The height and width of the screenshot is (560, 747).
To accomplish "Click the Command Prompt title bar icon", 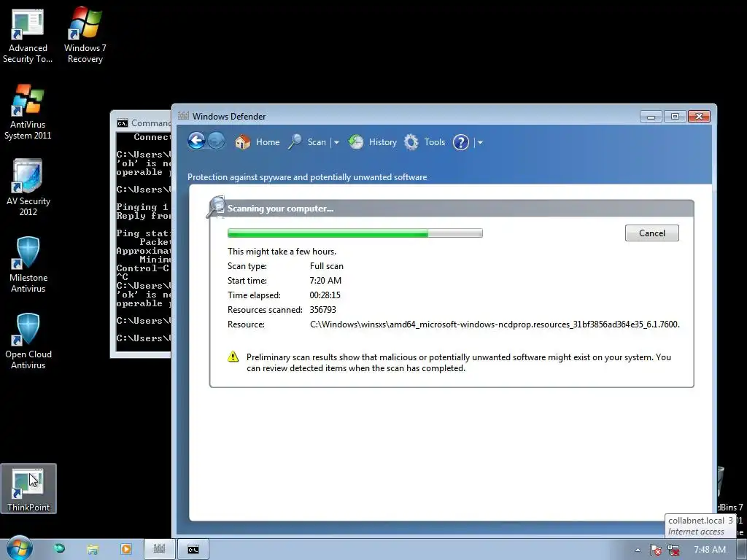I will coord(123,123).
